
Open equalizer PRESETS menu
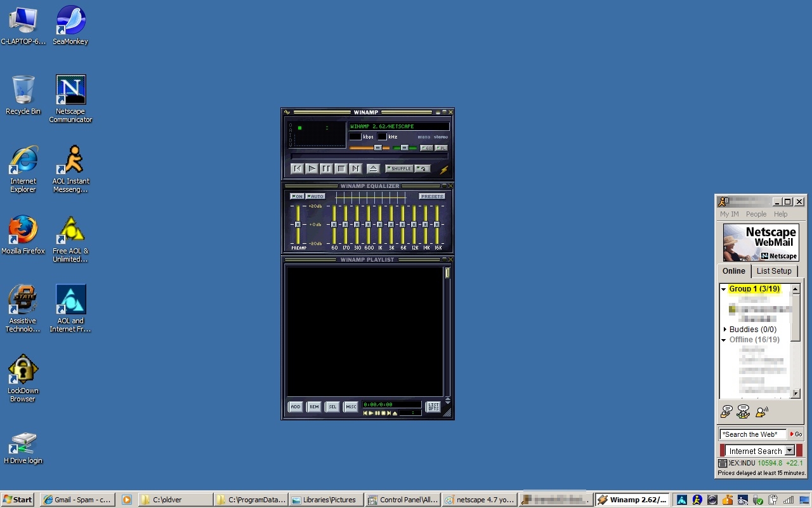(432, 196)
